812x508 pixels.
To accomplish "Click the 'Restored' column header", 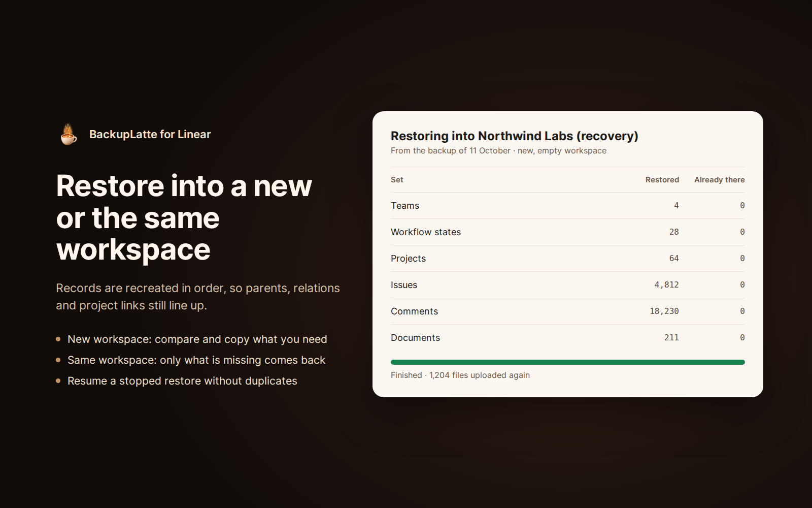I will click(x=662, y=180).
